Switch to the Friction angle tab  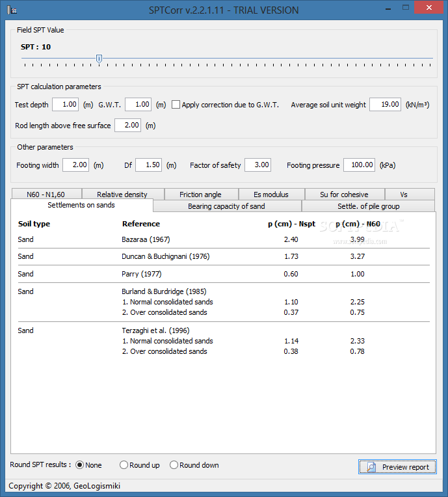[x=201, y=195]
